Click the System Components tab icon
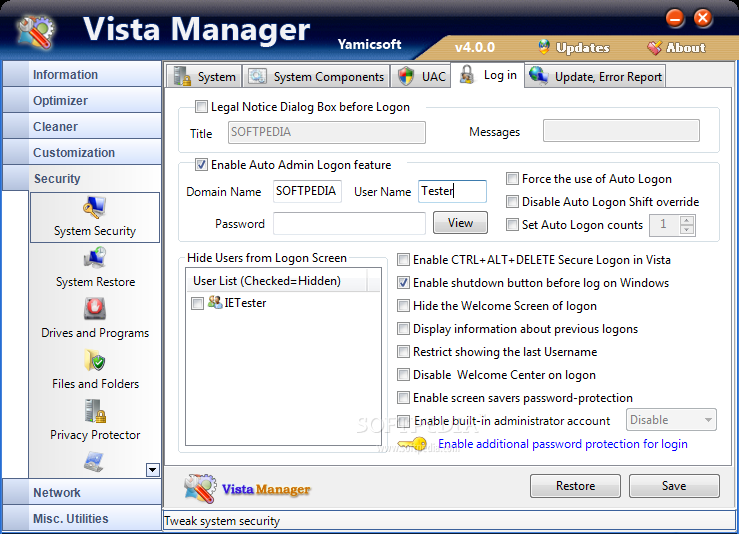The image size is (739, 534). (257, 76)
